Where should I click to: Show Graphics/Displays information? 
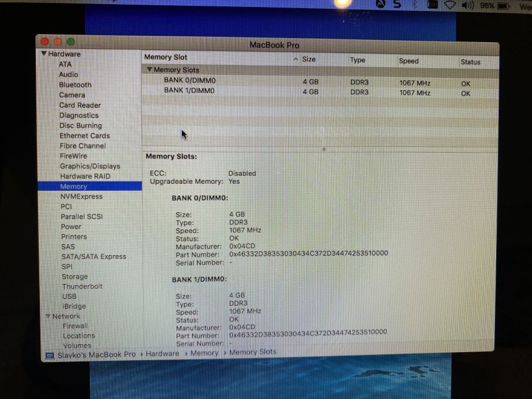[x=90, y=166]
